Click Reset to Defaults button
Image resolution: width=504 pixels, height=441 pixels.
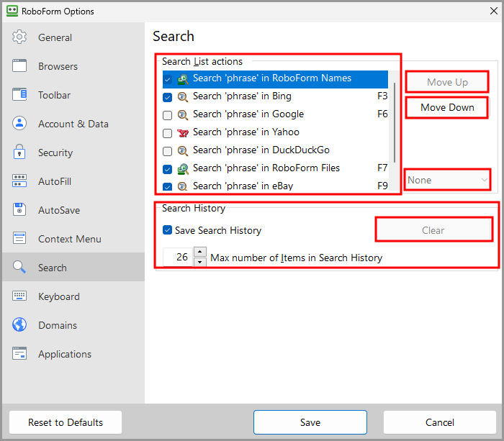(x=66, y=422)
